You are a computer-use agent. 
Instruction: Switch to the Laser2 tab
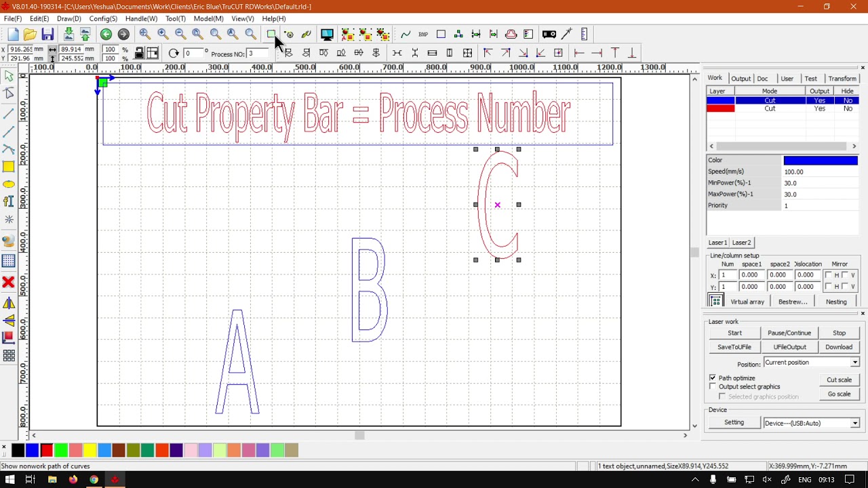(x=741, y=243)
